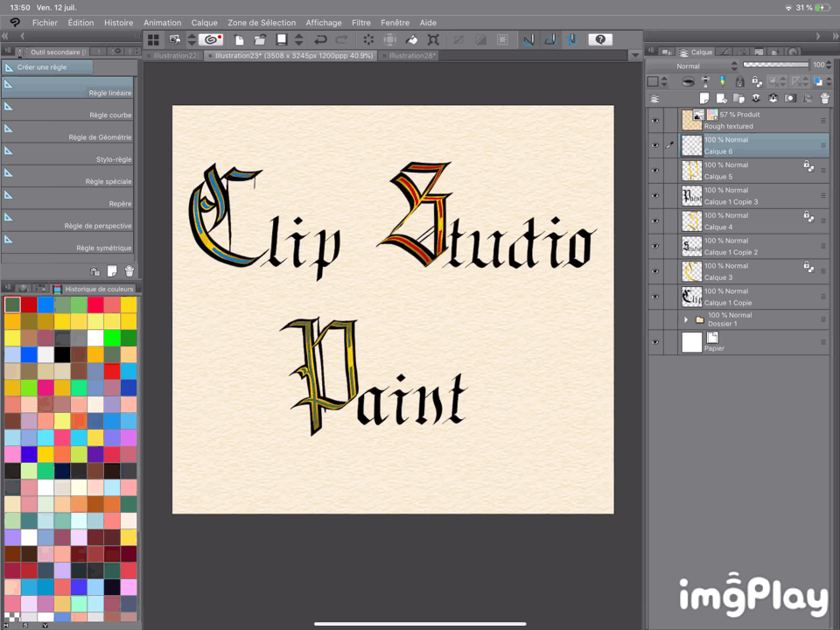
Task: Click the command bar grid icon
Action: (154, 39)
